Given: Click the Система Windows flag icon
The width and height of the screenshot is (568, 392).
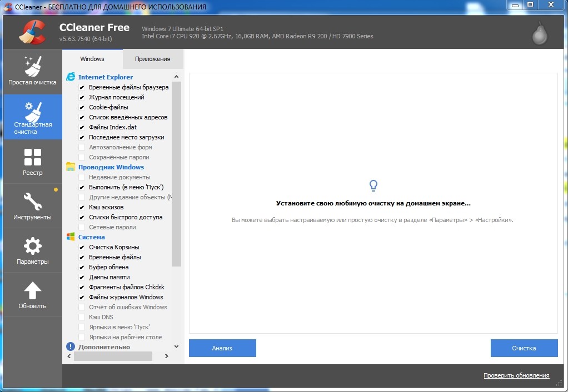Looking at the screenshot, I should 71,237.
